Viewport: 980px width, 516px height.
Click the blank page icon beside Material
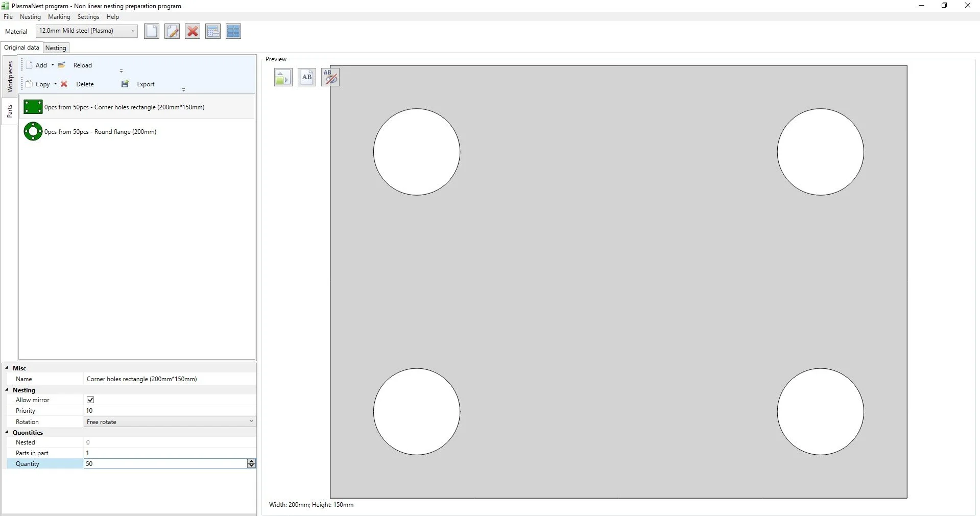pyautogui.click(x=152, y=31)
